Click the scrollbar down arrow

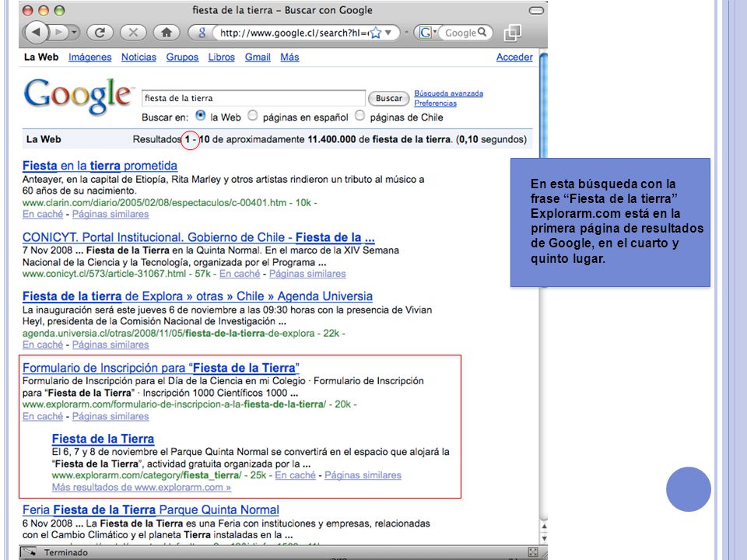(544, 538)
